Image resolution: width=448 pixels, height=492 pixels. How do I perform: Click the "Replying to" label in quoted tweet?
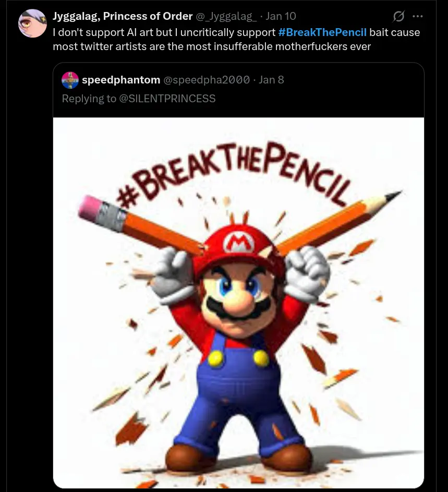[89, 99]
